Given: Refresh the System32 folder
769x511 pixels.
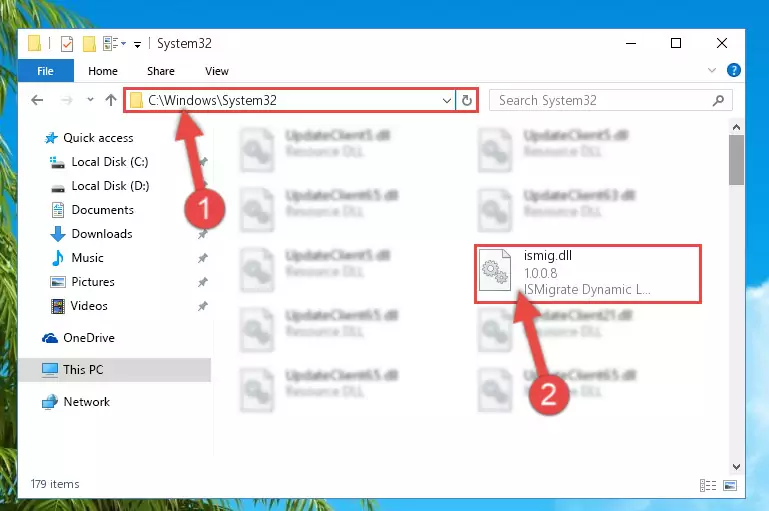Looking at the screenshot, I should (x=466, y=101).
